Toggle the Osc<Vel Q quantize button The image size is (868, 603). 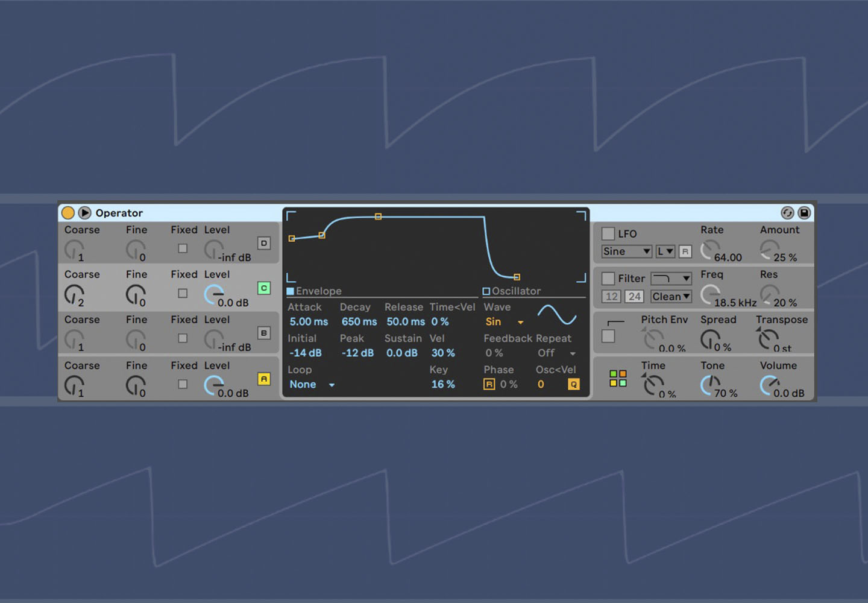pos(574,385)
